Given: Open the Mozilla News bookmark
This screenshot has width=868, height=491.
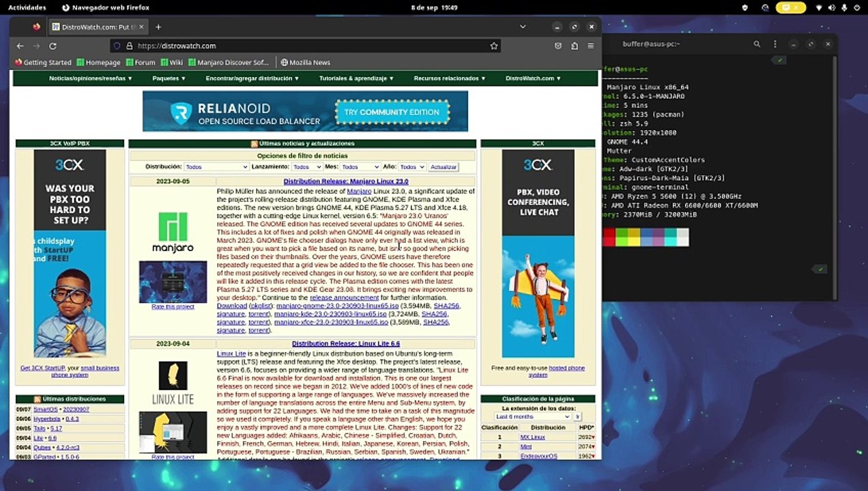Looking at the screenshot, I should (x=305, y=62).
